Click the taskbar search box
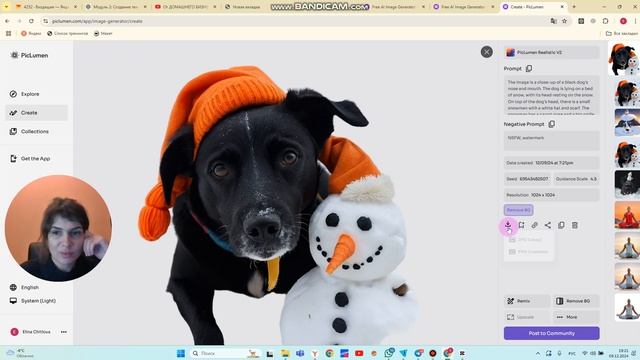640x360 pixels. (224, 353)
